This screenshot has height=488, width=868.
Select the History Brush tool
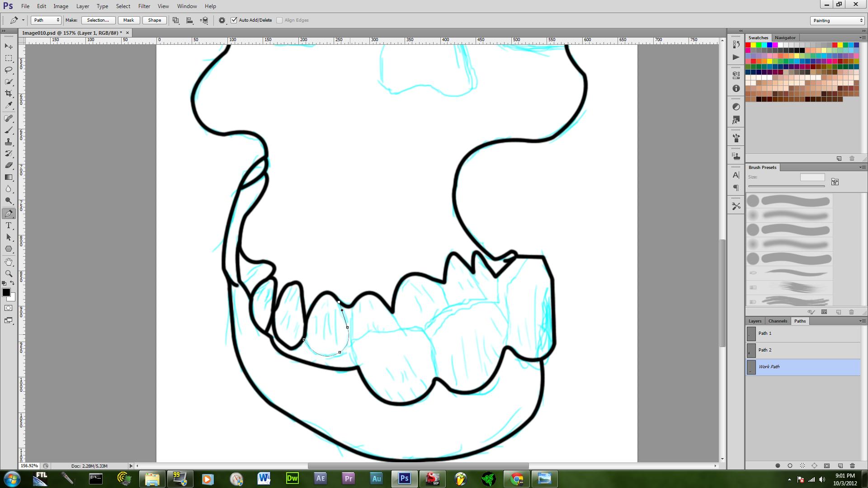pyautogui.click(x=9, y=154)
